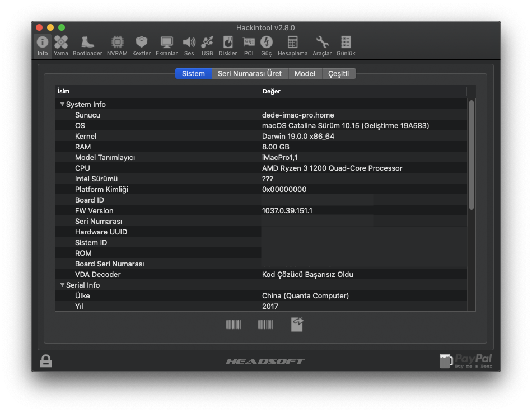
Task: Click the PayPal Buy me a Beer button
Action: click(x=466, y=361)
